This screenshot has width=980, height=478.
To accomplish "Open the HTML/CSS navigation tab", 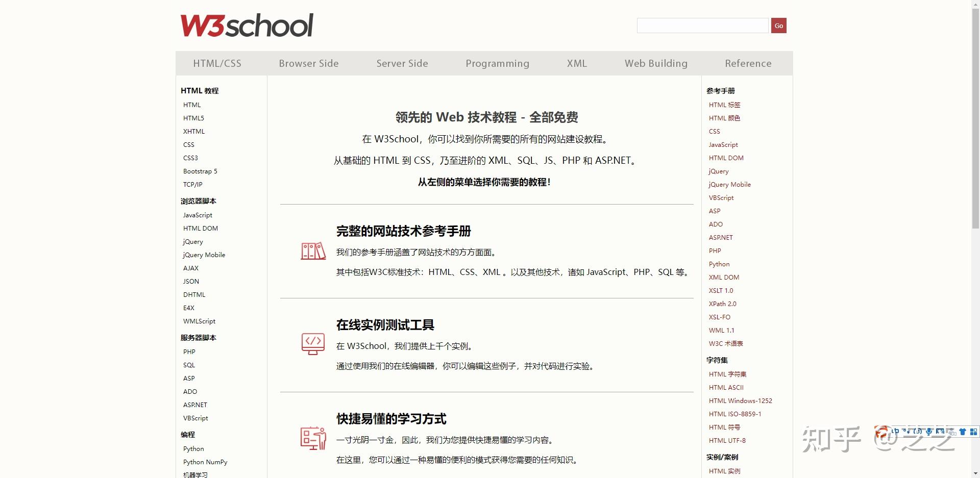I will (x=217, y=63).
